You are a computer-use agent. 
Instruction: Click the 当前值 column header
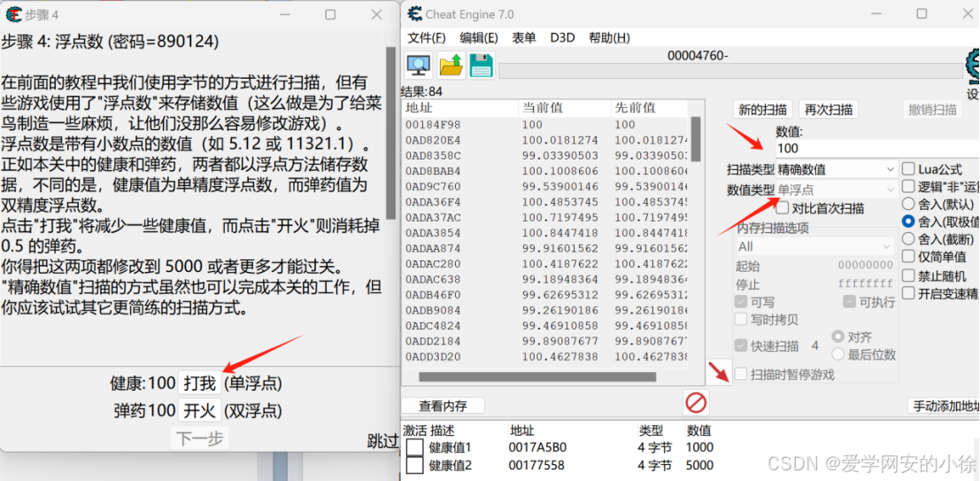[x=565, y=107]
